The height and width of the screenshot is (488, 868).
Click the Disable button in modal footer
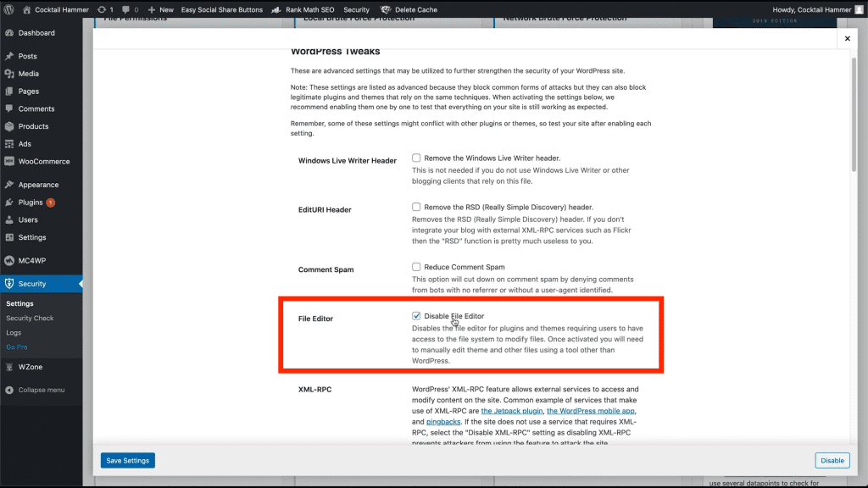pos(832,460)
